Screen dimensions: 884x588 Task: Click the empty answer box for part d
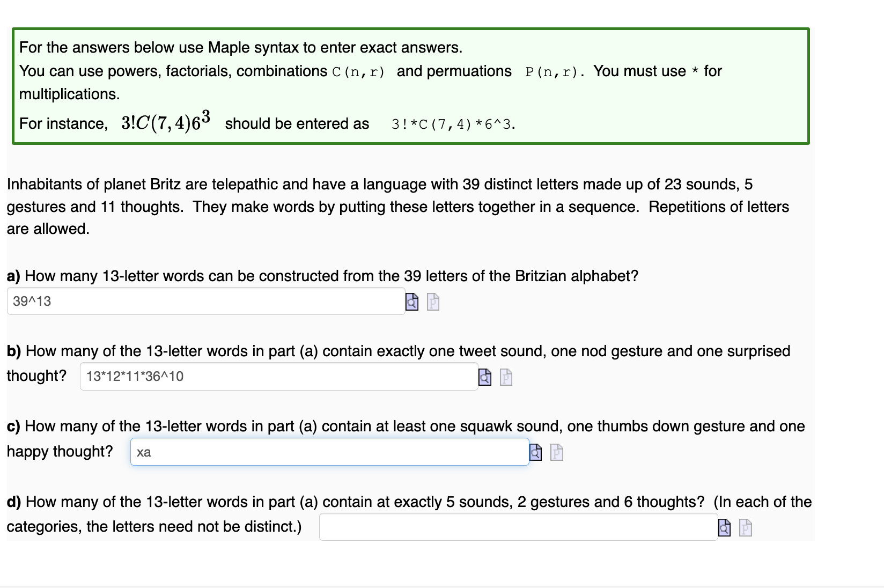coord(518,527)
